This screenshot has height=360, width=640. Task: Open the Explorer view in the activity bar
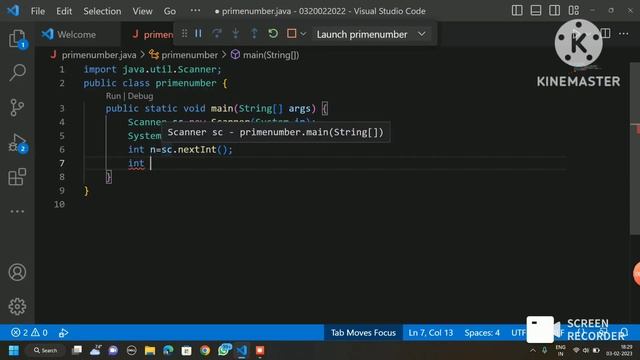(x=17, y=39)
